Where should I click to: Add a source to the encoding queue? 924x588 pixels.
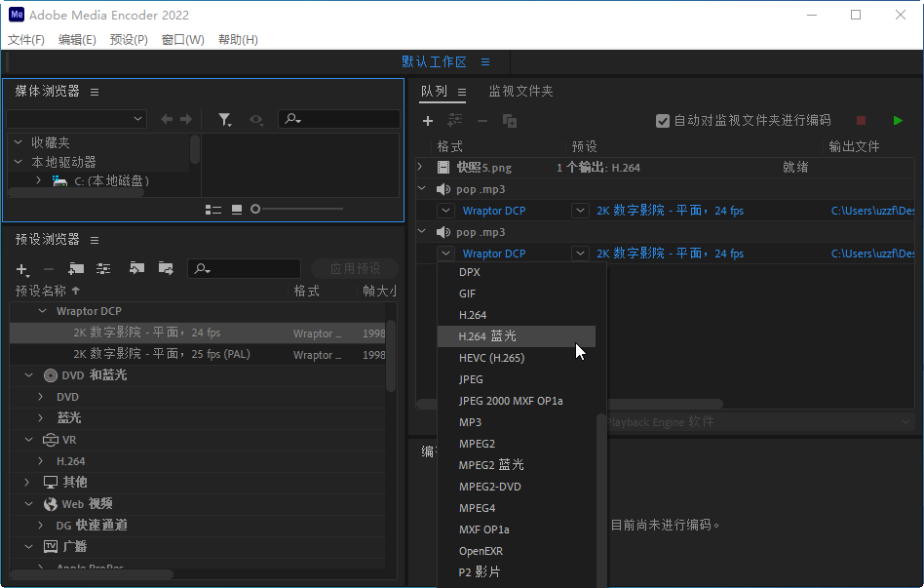(427, 120)
